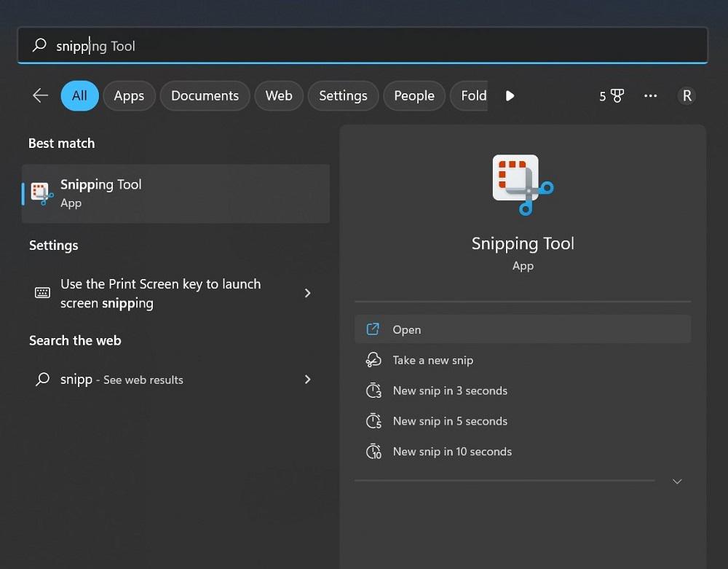Expand more actions with down chevron
The width and height of the screenshot is (728, 569).
click(x=677, y=482)
